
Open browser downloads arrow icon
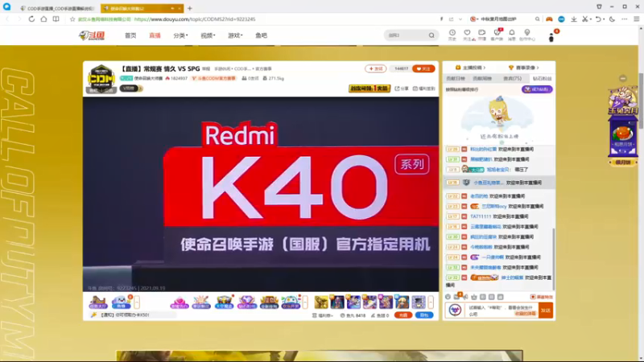(x=574, y=19)
